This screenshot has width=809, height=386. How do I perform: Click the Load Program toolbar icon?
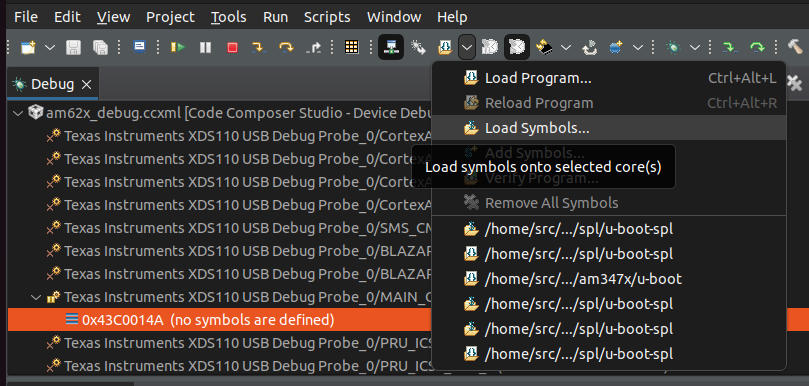coord(445,47)
